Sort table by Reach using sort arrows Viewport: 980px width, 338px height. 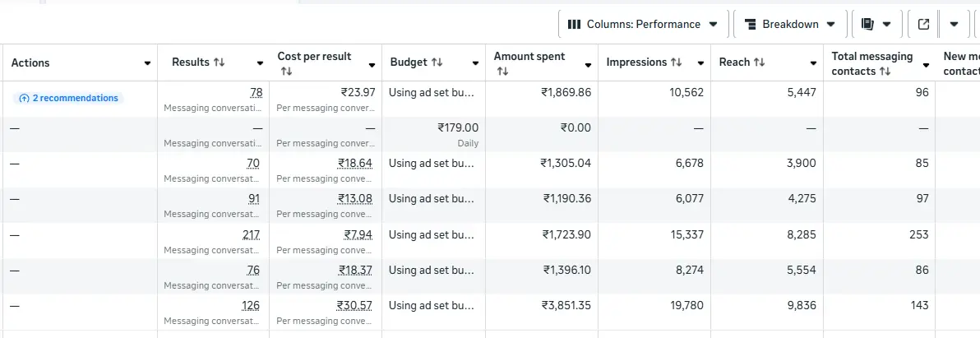(x=760, y=63)
